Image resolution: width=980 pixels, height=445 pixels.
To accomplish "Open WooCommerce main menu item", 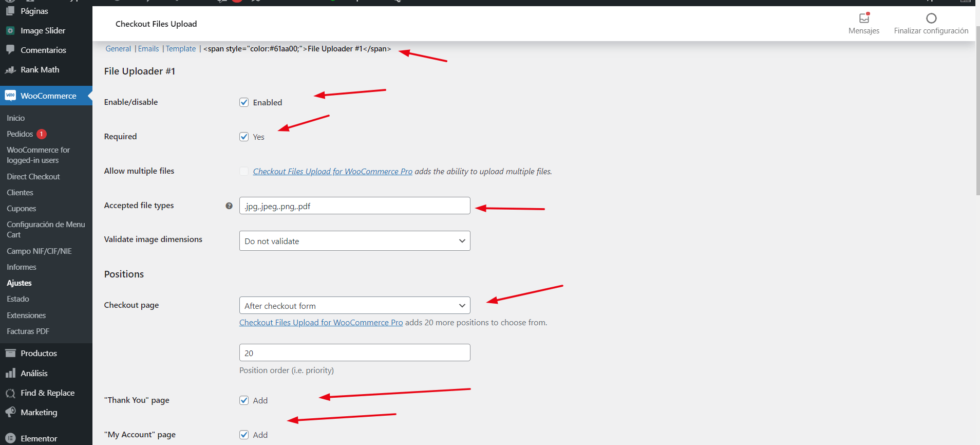I will [x=46, y=96].
